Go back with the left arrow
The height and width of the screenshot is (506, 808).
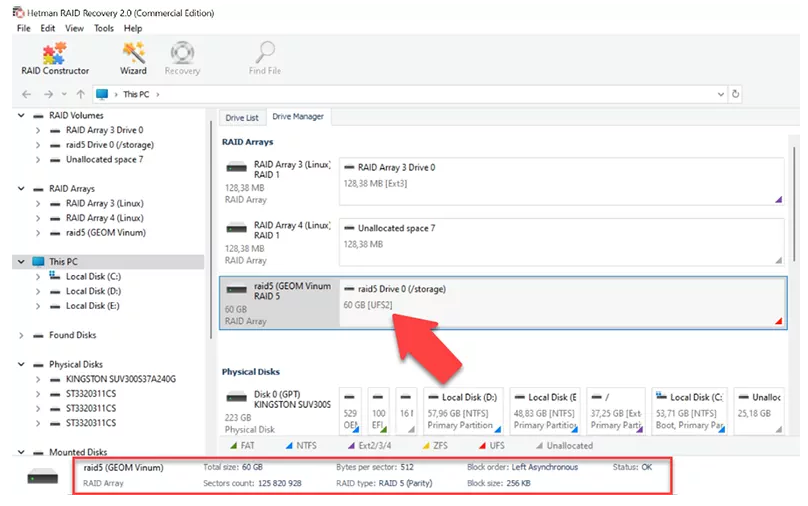pos(27,94)
